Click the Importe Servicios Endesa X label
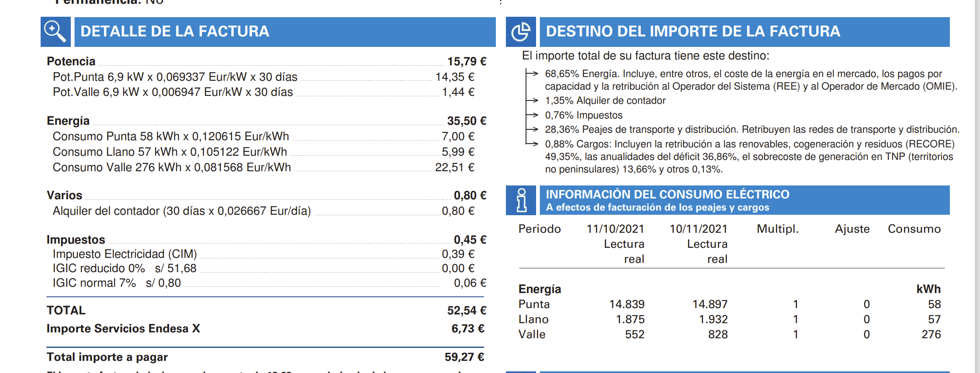The image size is (980, 373). (x=123, y=329)
